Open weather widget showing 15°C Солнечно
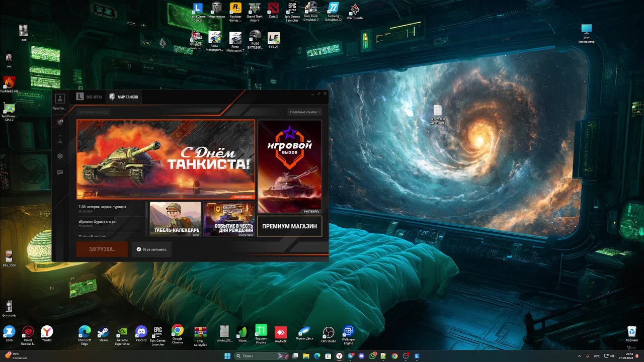This screenshot has width=644, height=362. (x=15, y=356)
